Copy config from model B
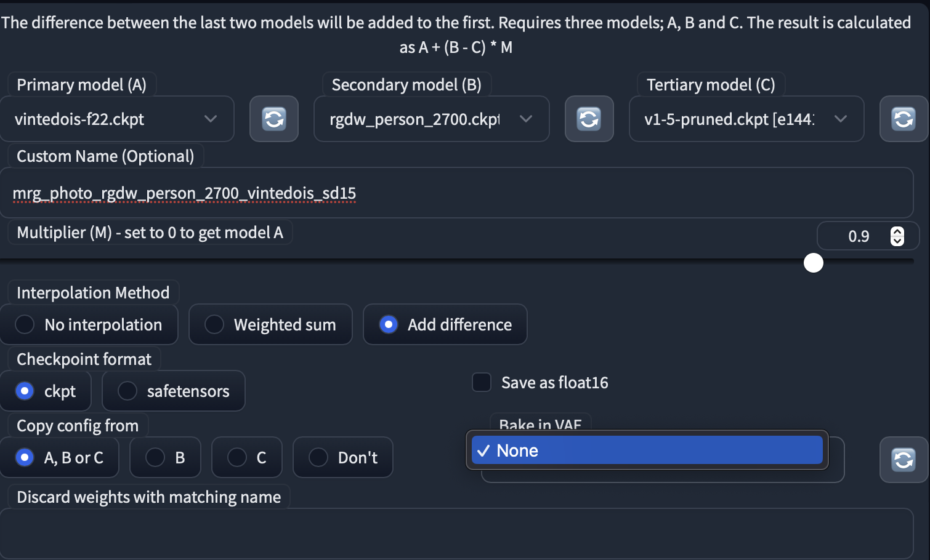The height and width of the screenshot is (560, 930). pos(155,457)
